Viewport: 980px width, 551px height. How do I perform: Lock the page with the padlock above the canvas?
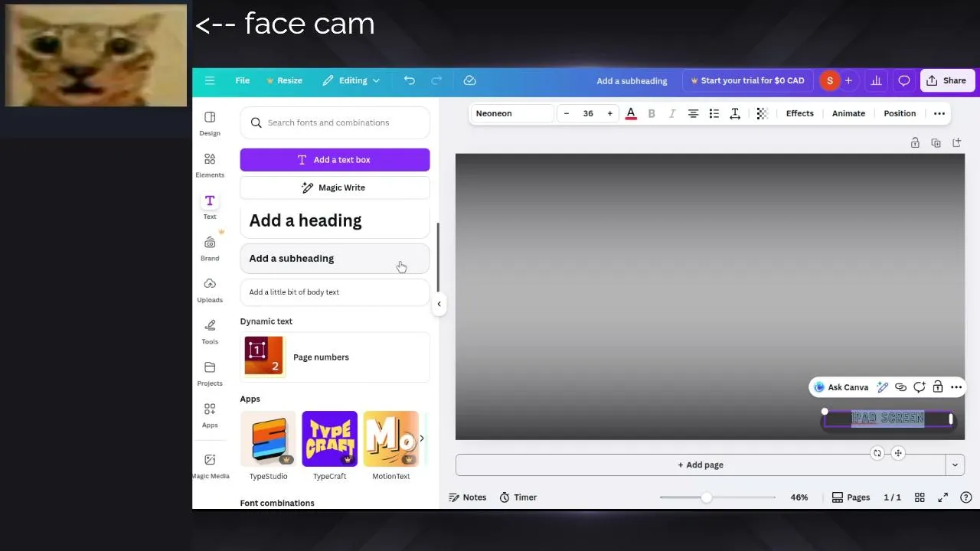915,142
